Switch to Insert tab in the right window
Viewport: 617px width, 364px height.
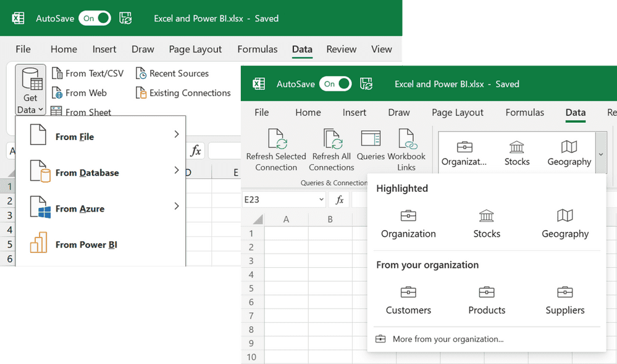click(x=354, y=112)
